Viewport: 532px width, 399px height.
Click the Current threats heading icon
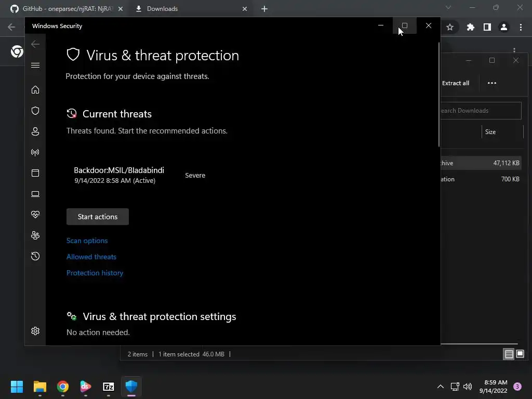click(x=72, y=114)
